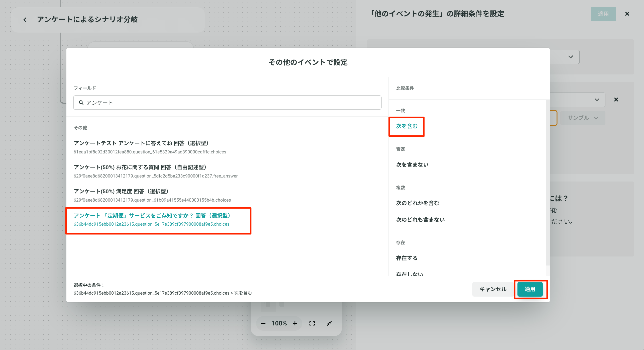Remove the condition row with X icon
Image resolution: width=644 pixels, height=350 pixels.
coord(616,100)
